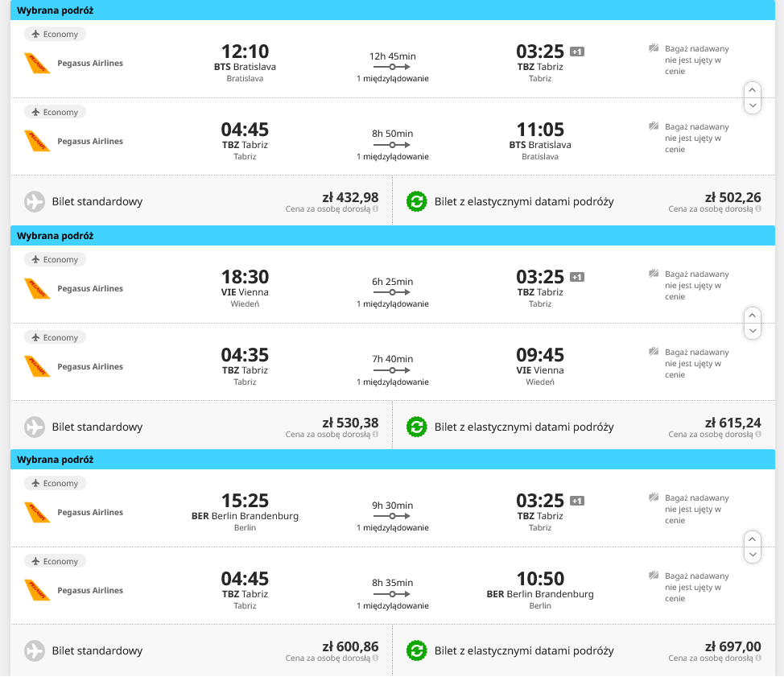Click green flexible dates icon for zł 697,00
Image resolution: width=784 pixels, height=677 pixels.
pyautogui.click(x=416, y=650)
